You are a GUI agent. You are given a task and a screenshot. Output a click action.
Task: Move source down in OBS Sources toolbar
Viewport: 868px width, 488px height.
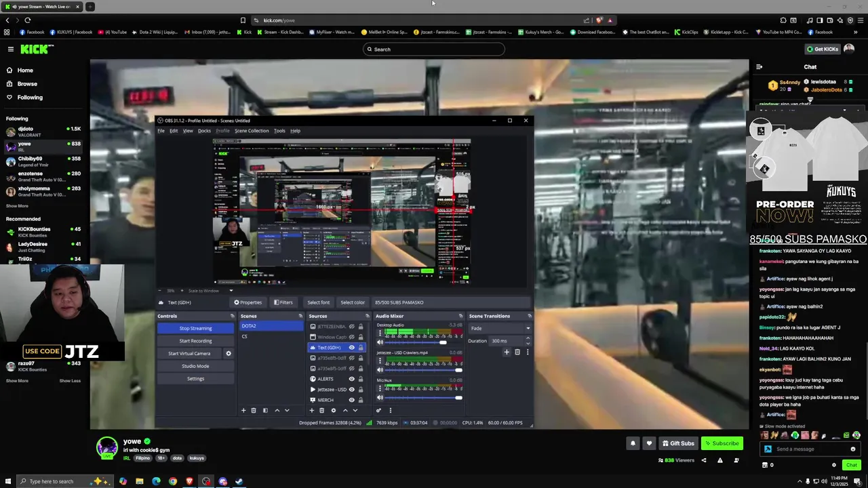pos(355,410)
